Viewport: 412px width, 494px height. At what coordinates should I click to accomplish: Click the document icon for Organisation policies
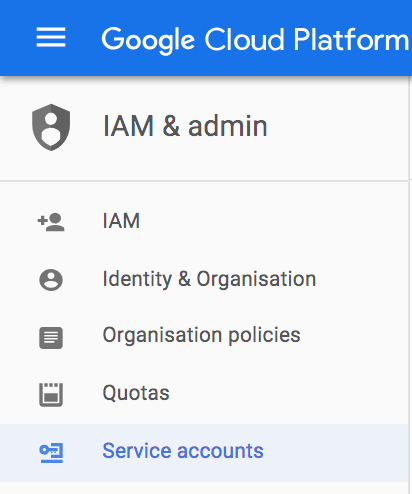click(x=51, y=338)
